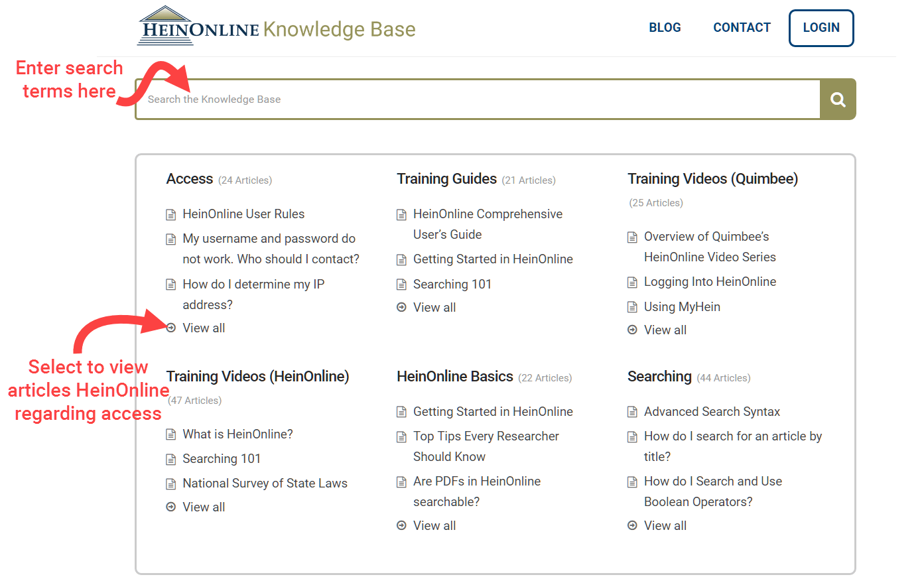Image resolution: width=924 pixels, height=585 pixels.
Task: Open Getting Started in HeinOnline under Training Guides
Action: (x=493, y=259)
